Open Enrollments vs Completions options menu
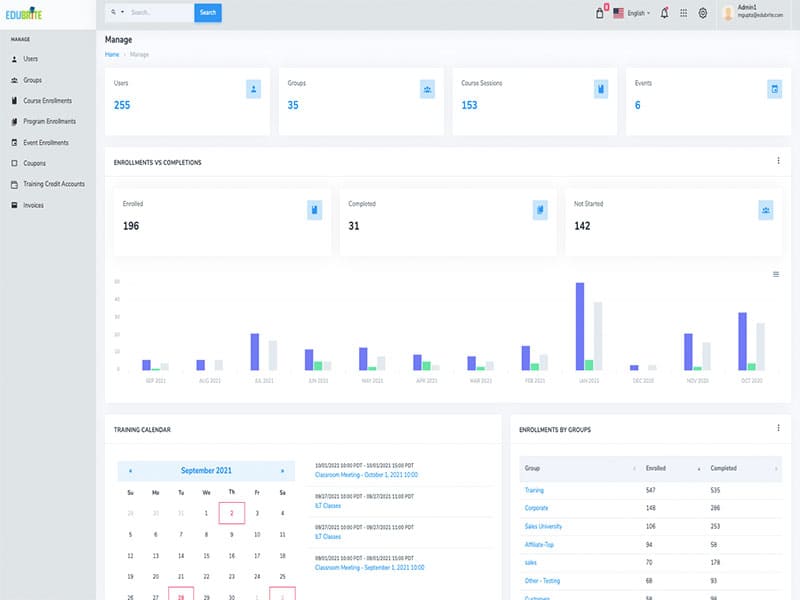This screenshot has height=600, width=800. (x=778, y=161)
